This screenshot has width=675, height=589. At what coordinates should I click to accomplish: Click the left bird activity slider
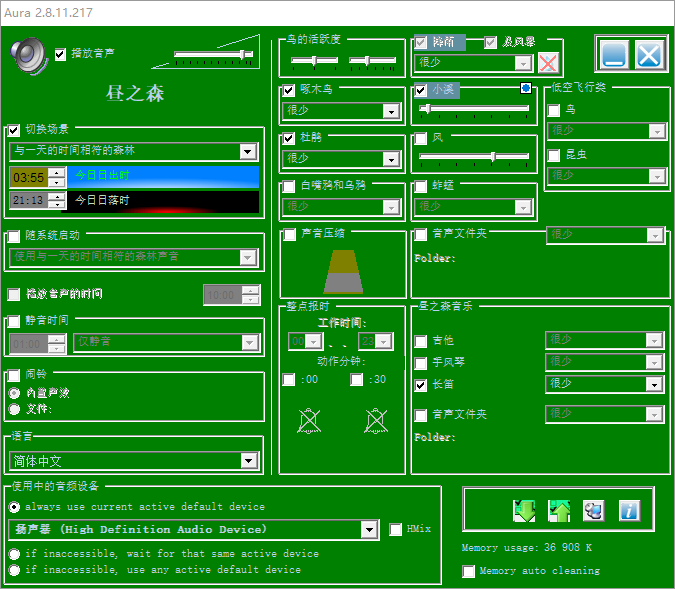coord(314,61)
